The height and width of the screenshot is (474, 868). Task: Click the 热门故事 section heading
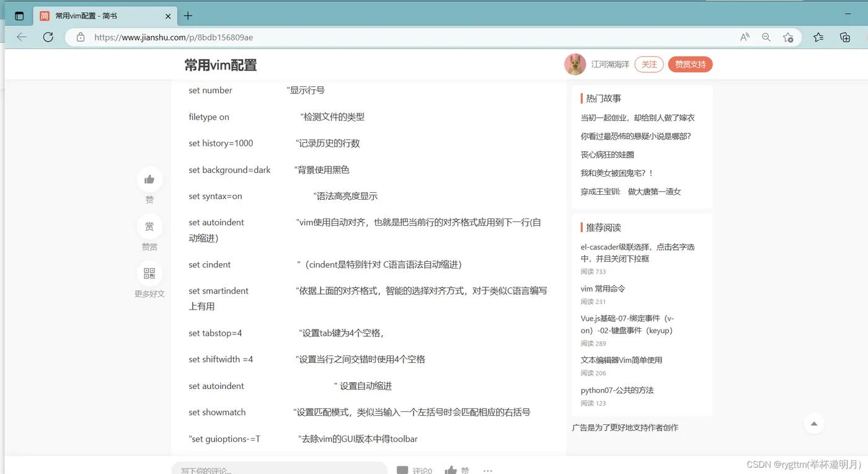(603, 98)
